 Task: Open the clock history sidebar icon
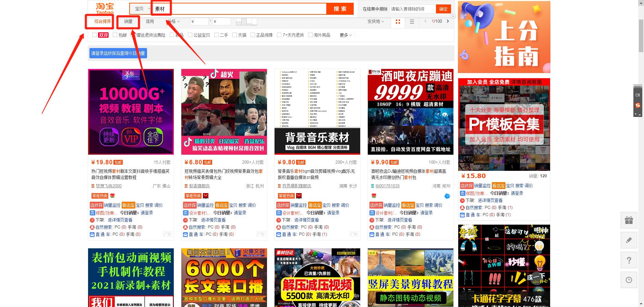(629, 280)
